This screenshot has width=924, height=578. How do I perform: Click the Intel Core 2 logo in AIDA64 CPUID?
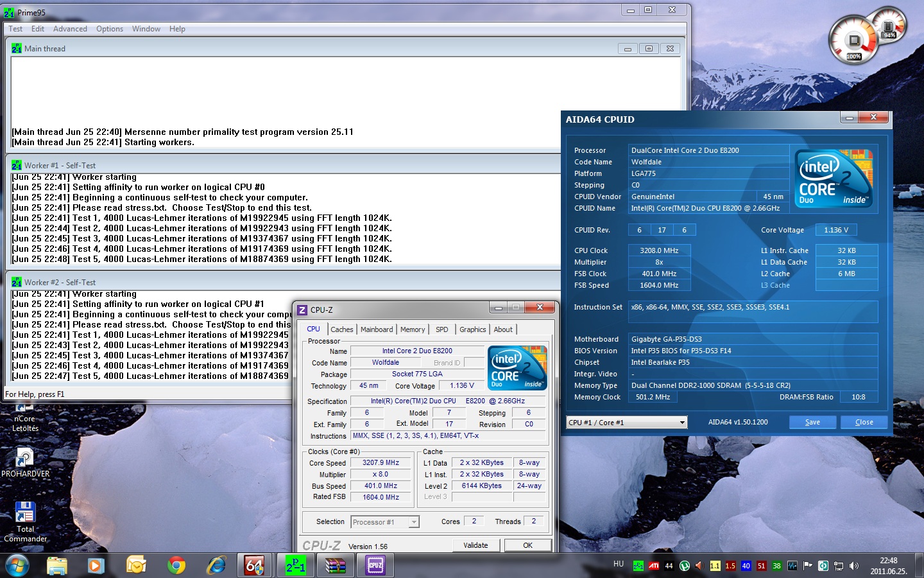[x=834, y=178]
